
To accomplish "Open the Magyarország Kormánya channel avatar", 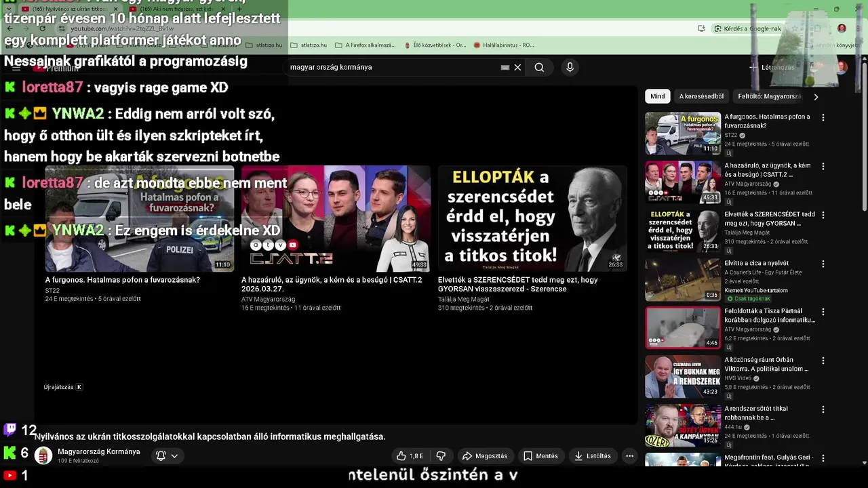I will (x=43, y=455).
